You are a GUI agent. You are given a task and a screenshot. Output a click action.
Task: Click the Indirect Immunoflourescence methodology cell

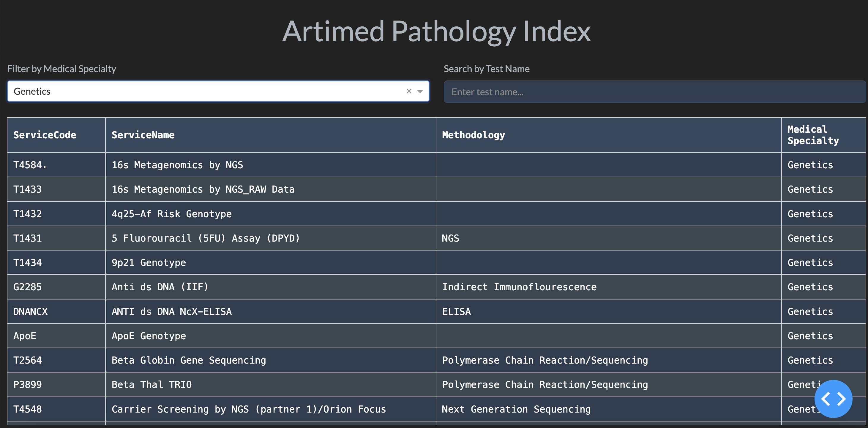click(519, 287)
